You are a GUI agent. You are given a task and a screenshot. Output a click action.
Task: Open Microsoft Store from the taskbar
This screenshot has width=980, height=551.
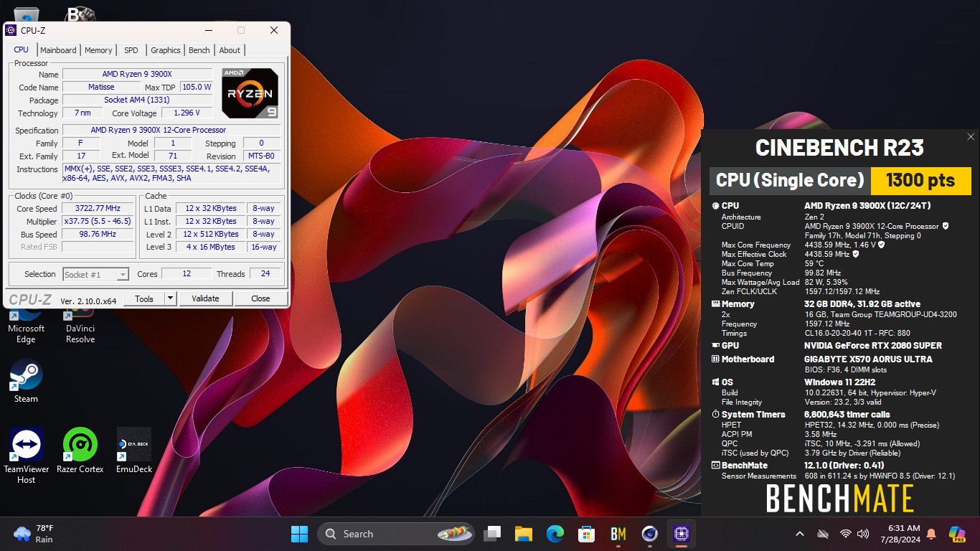587,534
